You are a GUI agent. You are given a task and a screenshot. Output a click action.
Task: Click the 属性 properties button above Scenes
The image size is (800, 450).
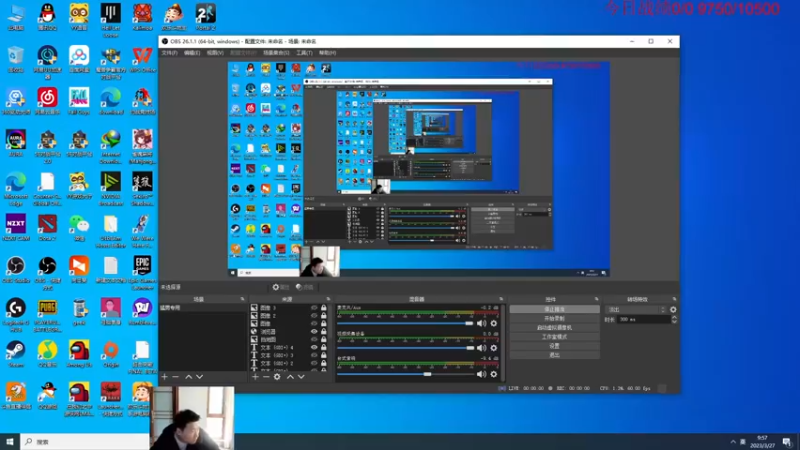point(281,287)
